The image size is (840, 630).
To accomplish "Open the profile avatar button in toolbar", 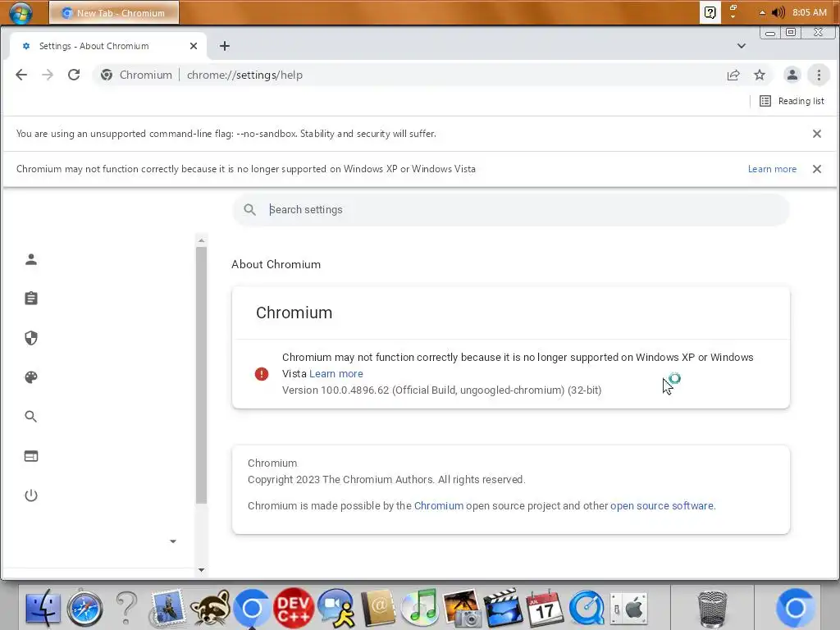I will 792,75.
